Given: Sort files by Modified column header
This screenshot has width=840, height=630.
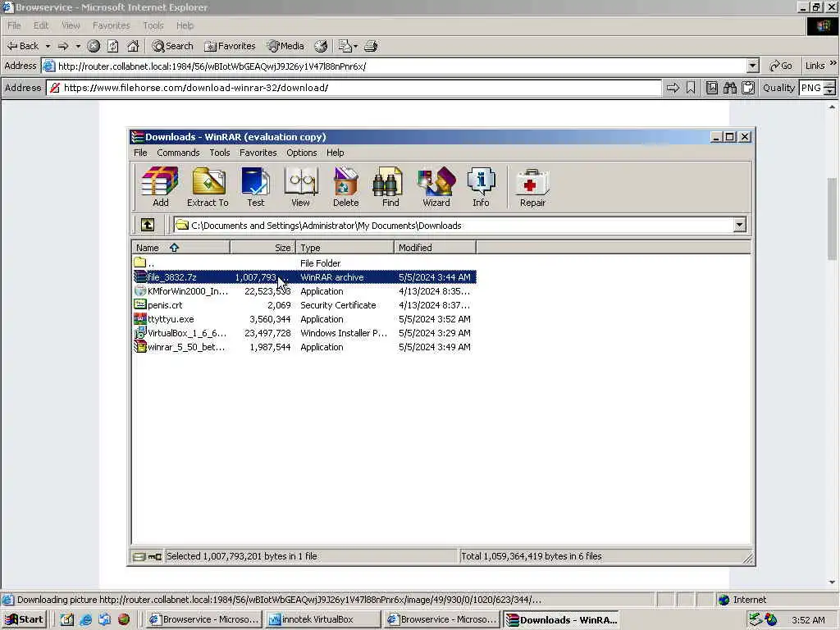Looking at the screenshot, I should click(x=435, y=248).
